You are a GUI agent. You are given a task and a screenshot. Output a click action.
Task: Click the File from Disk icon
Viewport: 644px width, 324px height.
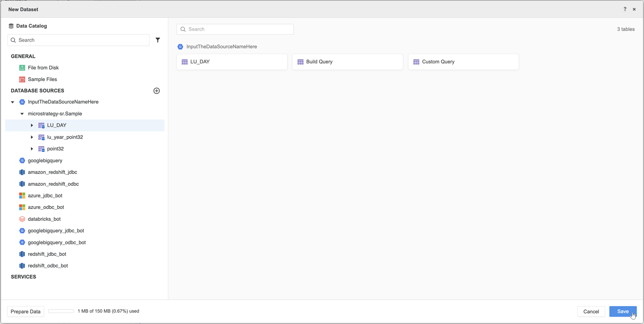pyautogui.click(x=22, y=68)
